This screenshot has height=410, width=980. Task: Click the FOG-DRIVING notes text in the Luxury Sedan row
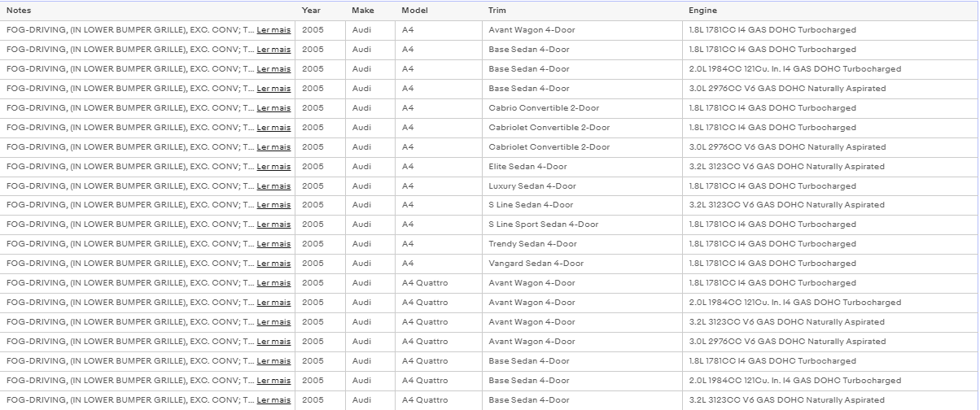[129, 186]
